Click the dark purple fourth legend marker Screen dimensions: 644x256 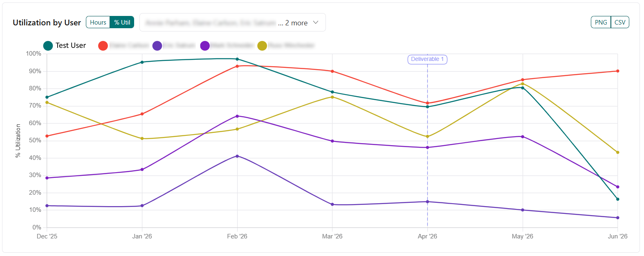pyautogui.click(x=206, y=45)
